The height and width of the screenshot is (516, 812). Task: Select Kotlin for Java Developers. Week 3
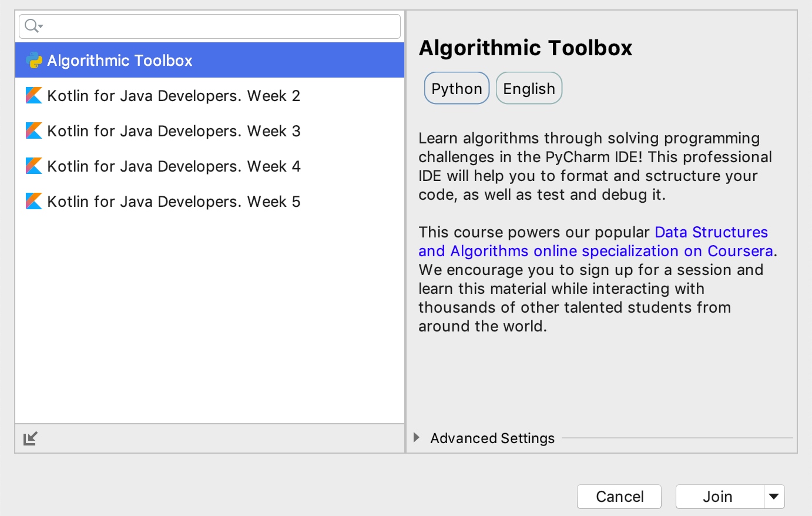pos(210,130)
